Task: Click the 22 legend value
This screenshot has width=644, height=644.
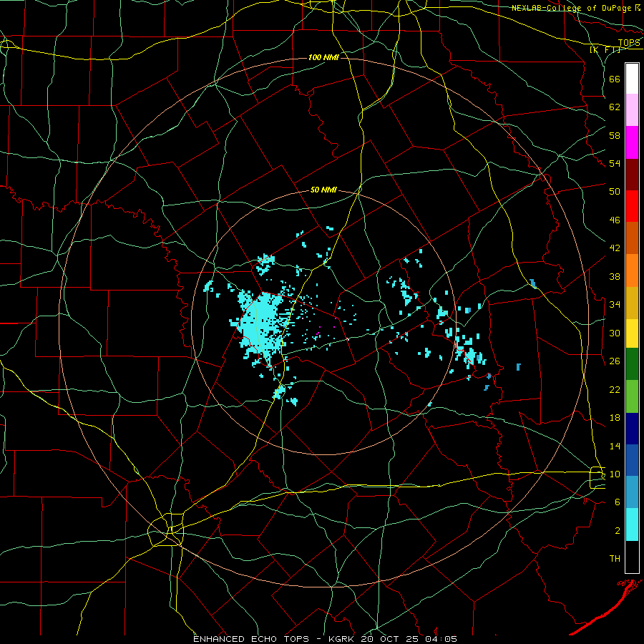Action: 615,389
